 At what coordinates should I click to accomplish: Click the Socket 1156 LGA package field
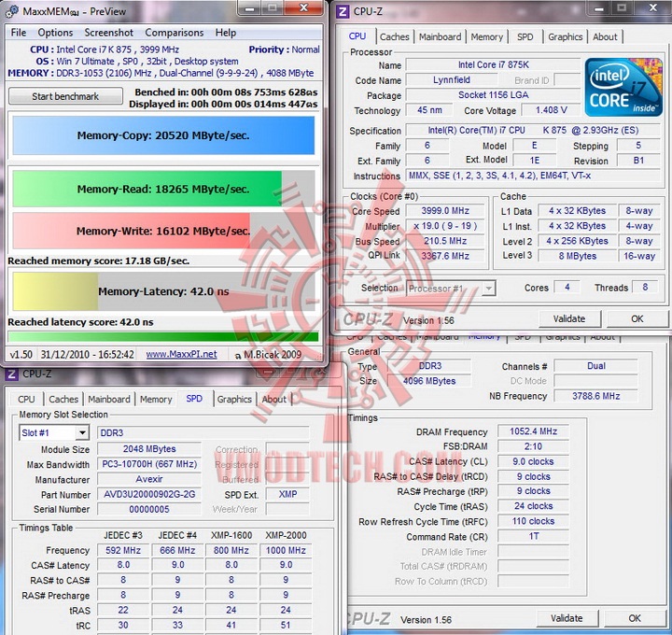click(x=494, y=94)
